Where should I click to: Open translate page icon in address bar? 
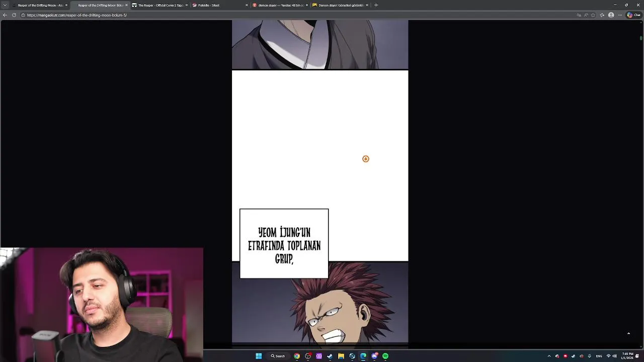[579, 15]
